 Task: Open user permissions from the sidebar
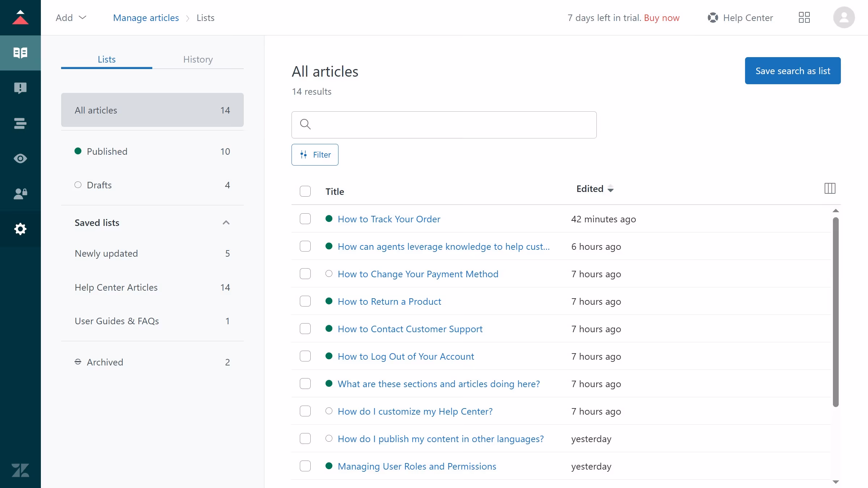[20, 194]
